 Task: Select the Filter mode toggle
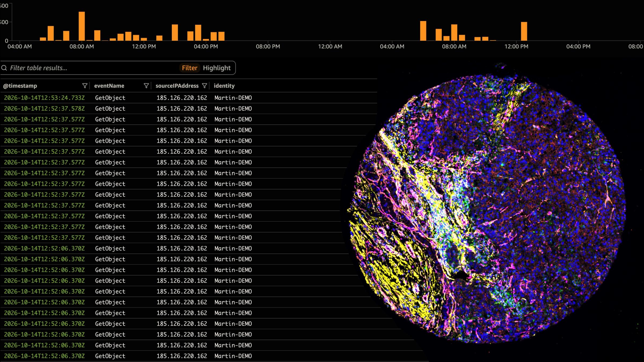click(x=189, y=68)
